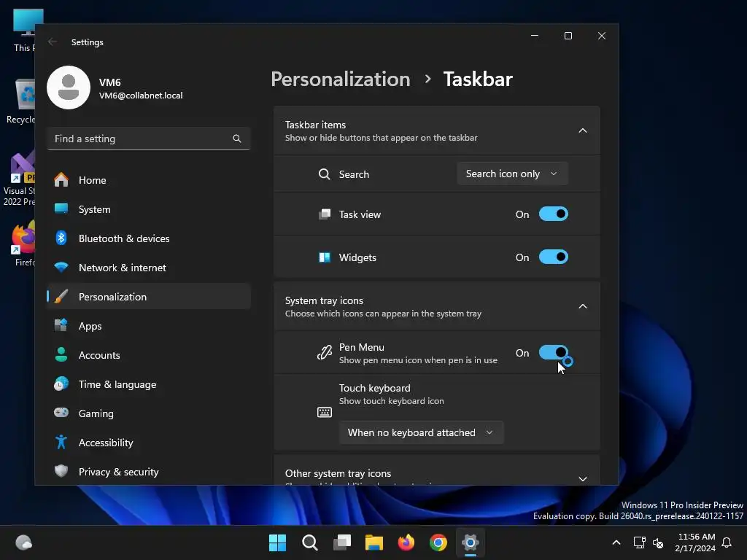Launch File Explorer from the taskbar
The width and height of the screenshot is (747, 560).
[374, 542]
